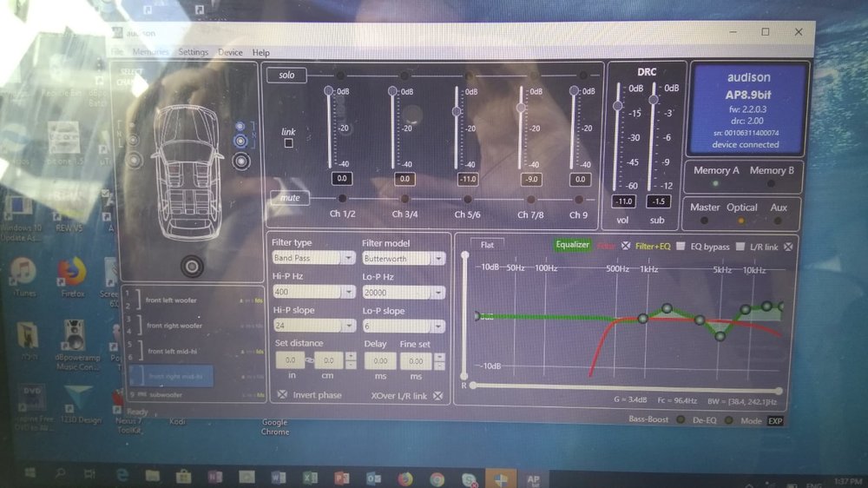Increase Set distance with up stepper
Screen dimensions: 868x488
point(351,356)
